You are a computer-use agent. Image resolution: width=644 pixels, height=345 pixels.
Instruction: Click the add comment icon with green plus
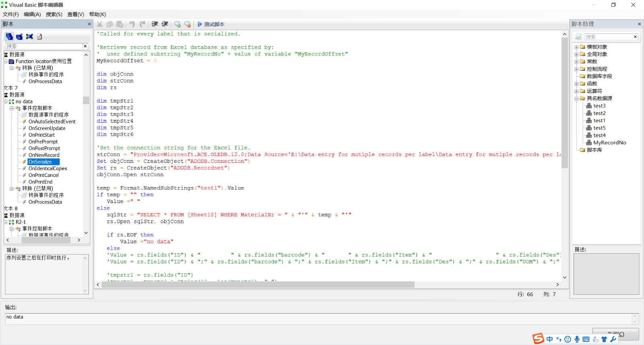coord(177,25)
